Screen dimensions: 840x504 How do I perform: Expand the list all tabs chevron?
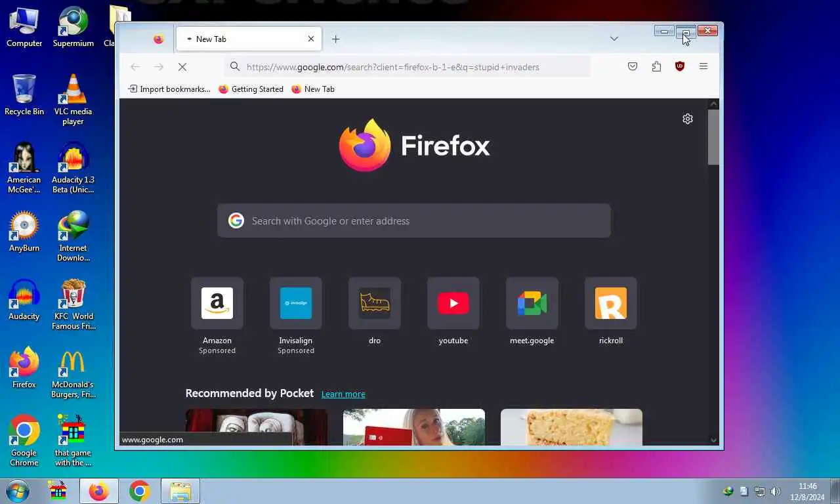pyautogui.click(x=614, y=39)
